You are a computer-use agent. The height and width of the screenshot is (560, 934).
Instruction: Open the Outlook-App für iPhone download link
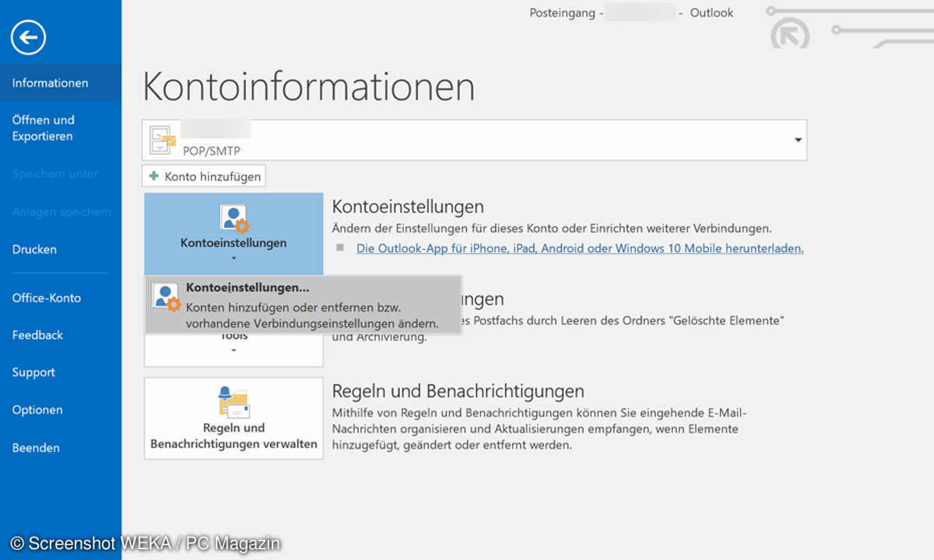click(x=580, y=248)
